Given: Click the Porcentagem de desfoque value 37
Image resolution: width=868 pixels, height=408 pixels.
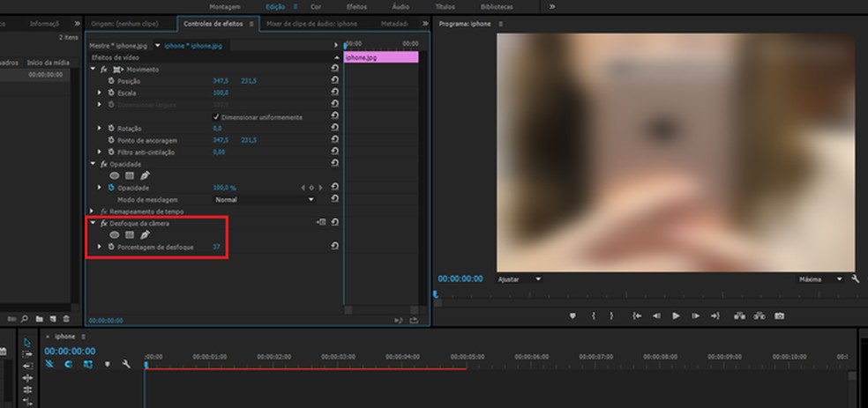Looking at the screenshot, I should [216, 247].
